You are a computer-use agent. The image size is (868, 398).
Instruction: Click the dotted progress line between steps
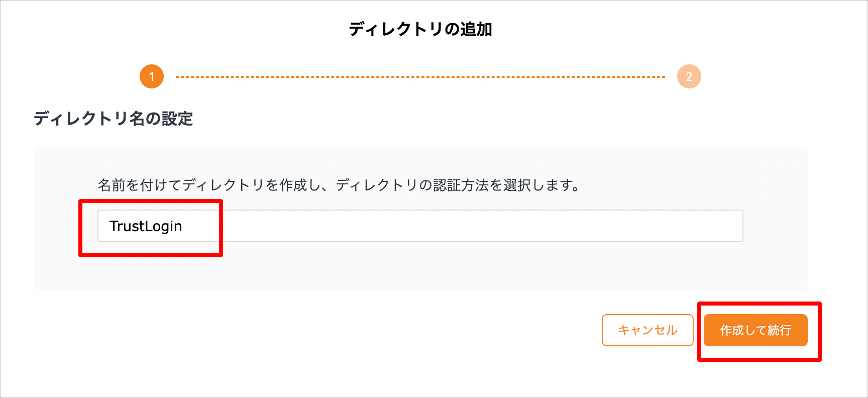(420, 77)
